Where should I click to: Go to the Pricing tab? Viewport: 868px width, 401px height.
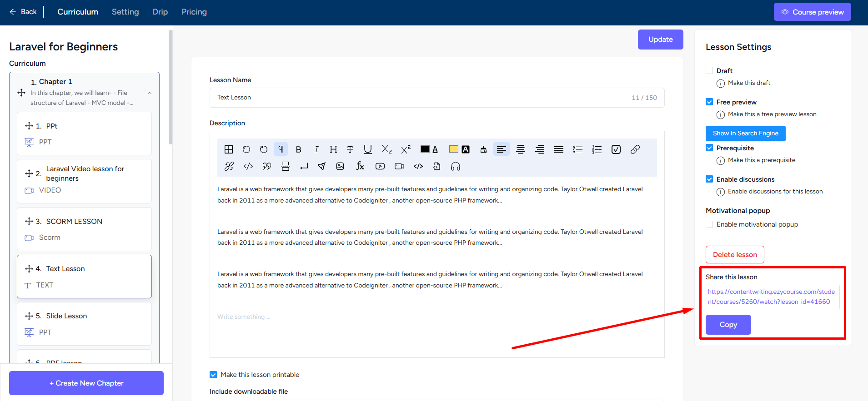[x=194, y=12]
